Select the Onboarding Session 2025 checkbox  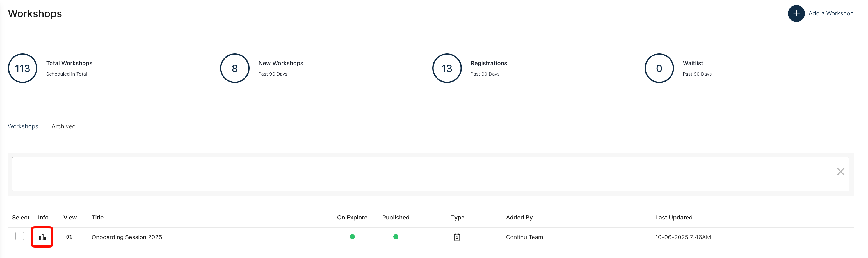(20, 236)
